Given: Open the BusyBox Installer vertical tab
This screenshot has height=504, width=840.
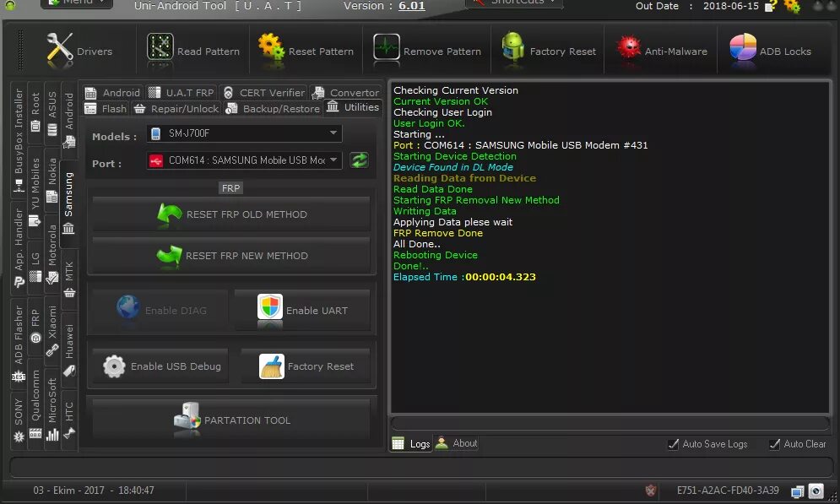Looking at the screenshot, I should 19,141.
